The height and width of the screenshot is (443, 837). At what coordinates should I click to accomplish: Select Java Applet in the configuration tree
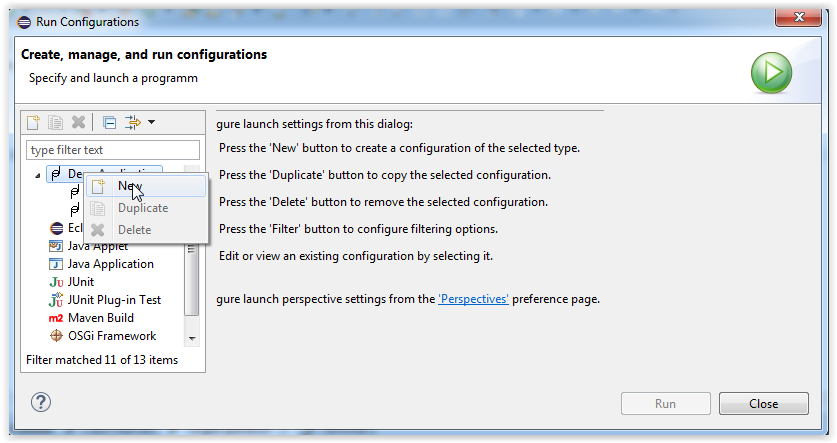click(97, 246)
